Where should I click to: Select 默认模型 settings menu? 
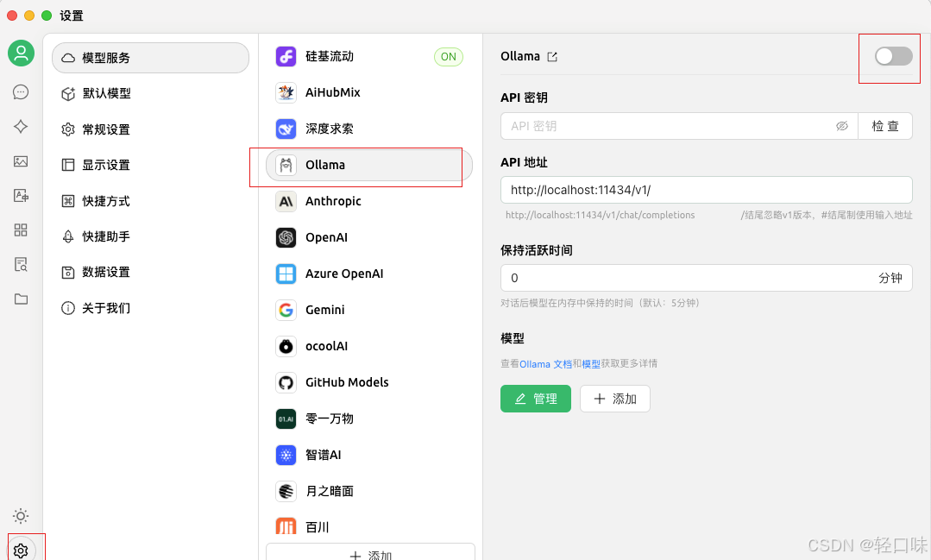click(151, 93)
